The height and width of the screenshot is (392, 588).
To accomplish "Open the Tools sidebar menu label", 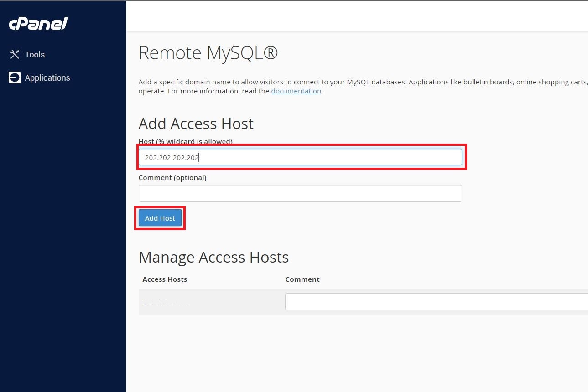I will (35, 55).
